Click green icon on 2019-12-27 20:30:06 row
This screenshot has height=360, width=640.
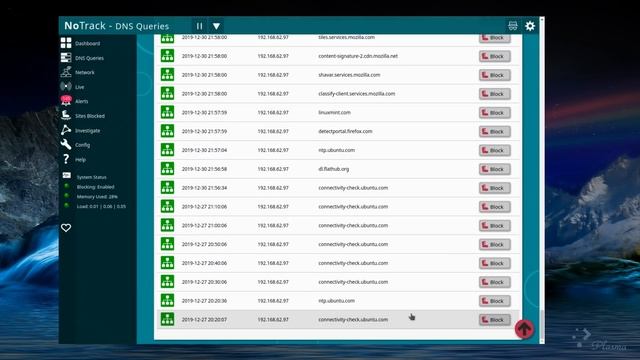pyautogui.click(x=167, y=282)
